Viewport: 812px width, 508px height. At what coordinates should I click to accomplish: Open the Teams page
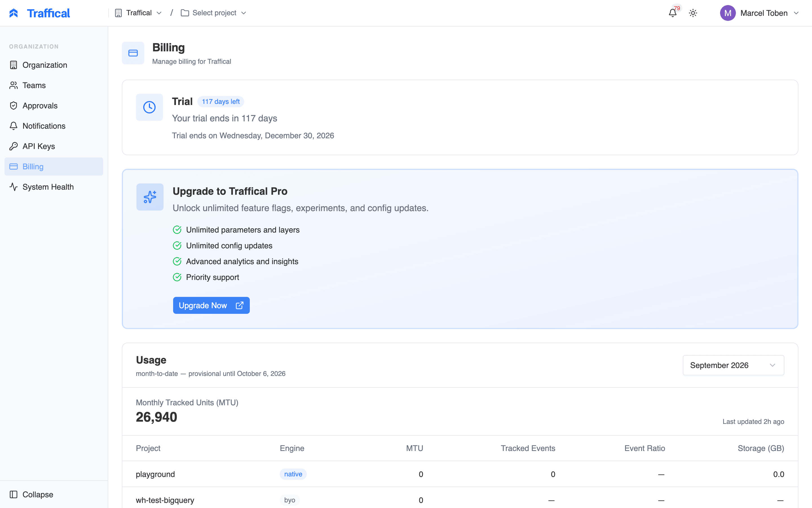pyautogui.click(x=54, y=85)
